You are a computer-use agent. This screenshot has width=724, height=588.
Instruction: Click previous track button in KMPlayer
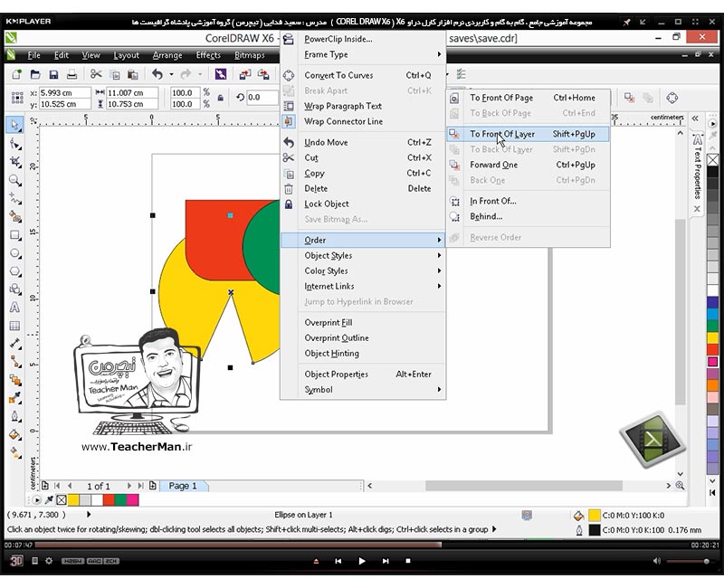tap(338, 561)
